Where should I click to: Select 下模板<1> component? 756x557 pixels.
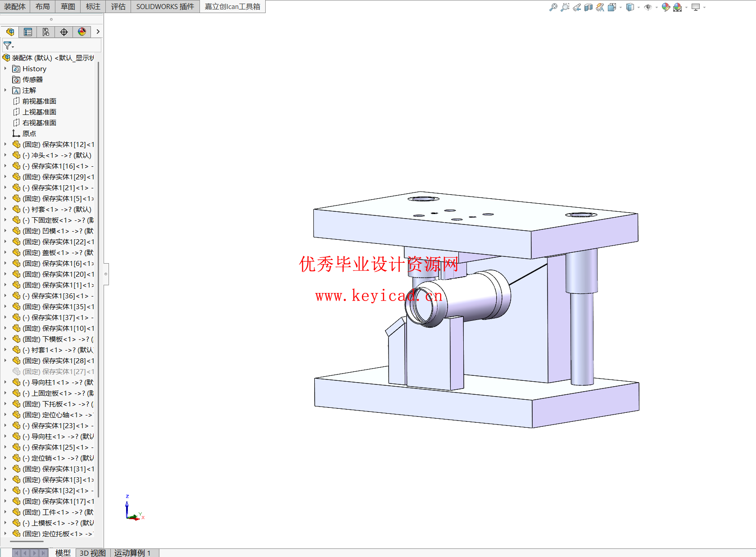point(54,339)
